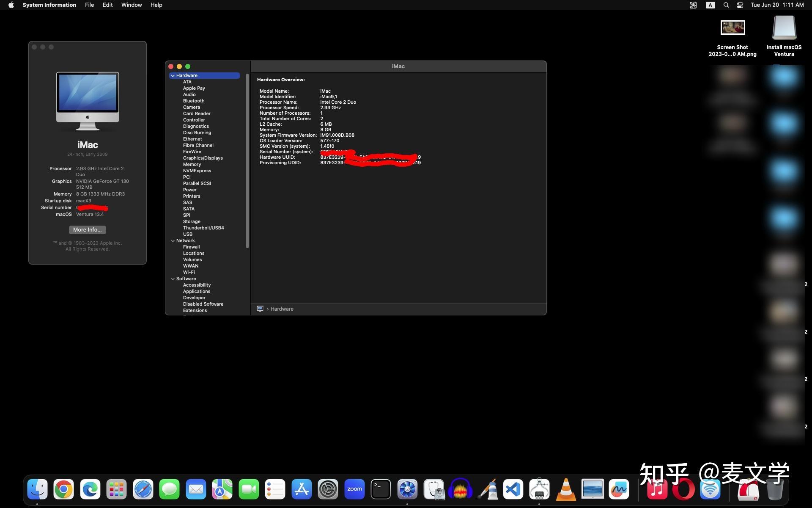Open the Apple menu

point(11,5)
